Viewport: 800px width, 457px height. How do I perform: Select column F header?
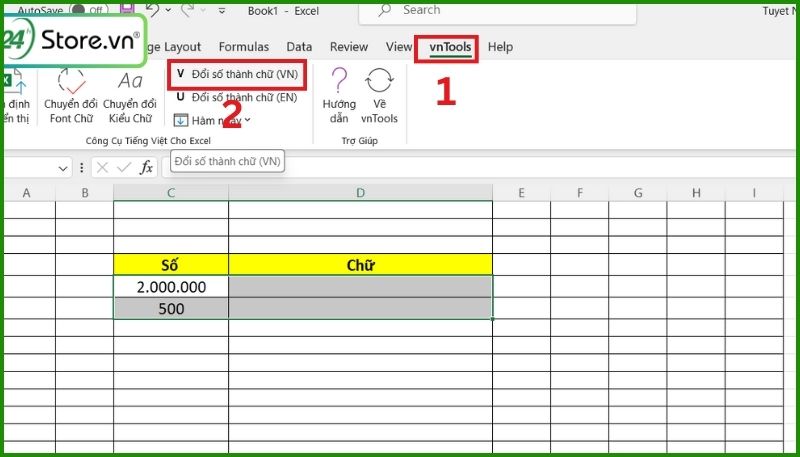pyautogui.click(x=580, y=193)
